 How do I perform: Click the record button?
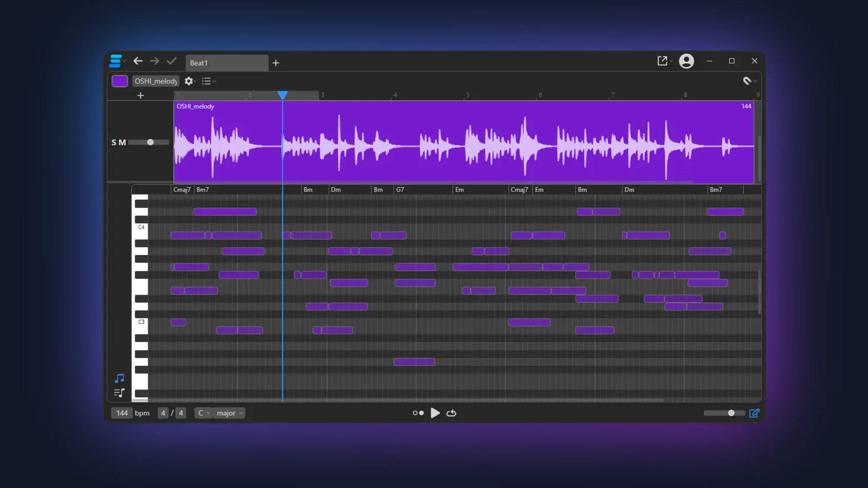(418, 413)
